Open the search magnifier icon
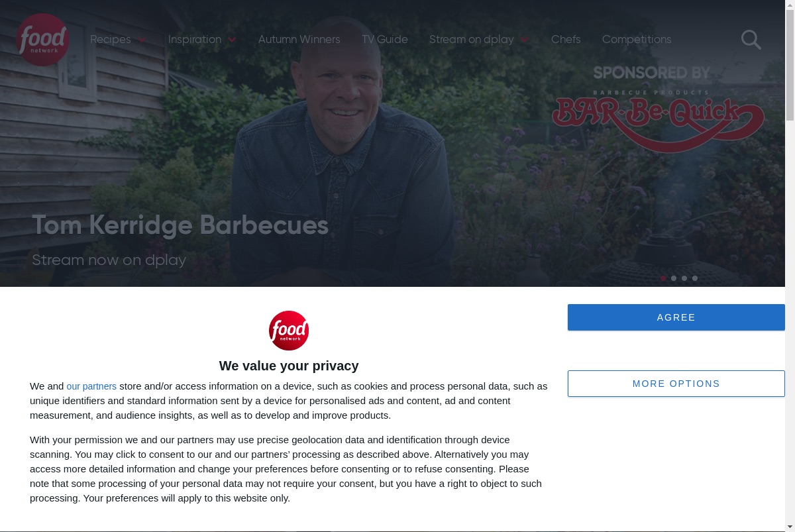This screenshot has height=532, width=795. pos(751,40)
